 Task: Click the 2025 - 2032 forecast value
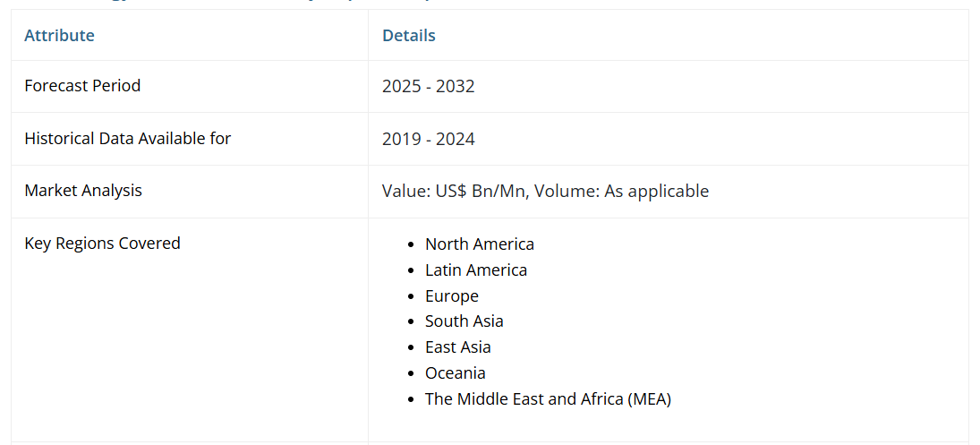pos(428,87)
